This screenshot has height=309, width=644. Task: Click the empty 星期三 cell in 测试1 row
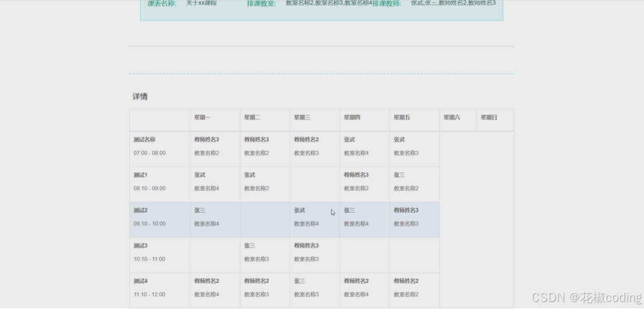[315, 185]
